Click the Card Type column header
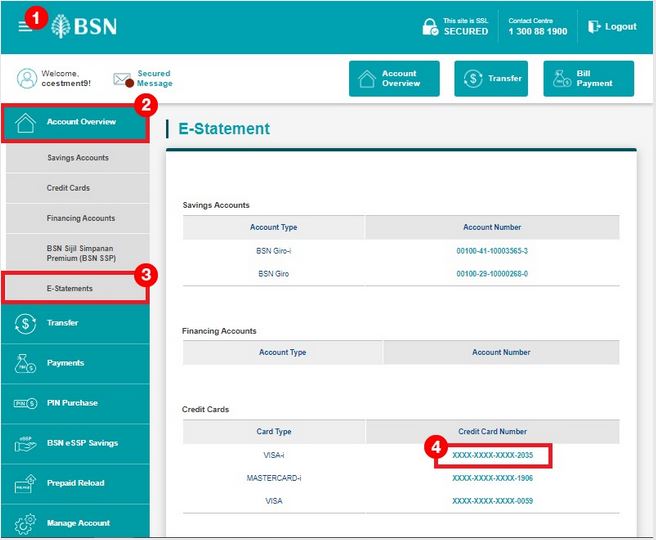The width and height of the screenshot is (656, 540). click(274, 431)
